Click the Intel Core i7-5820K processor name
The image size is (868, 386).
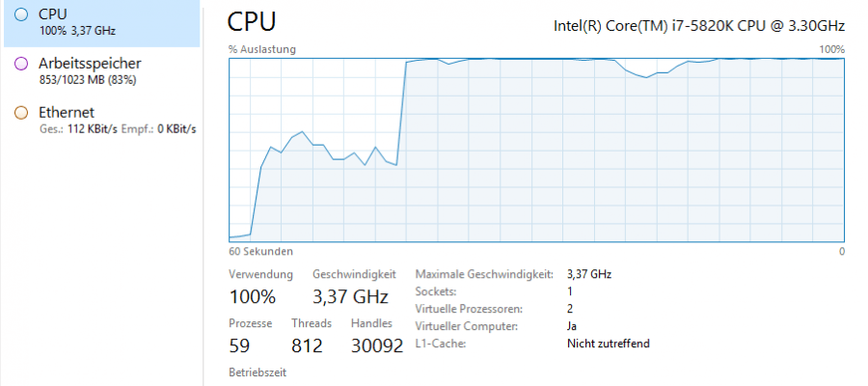698,25
